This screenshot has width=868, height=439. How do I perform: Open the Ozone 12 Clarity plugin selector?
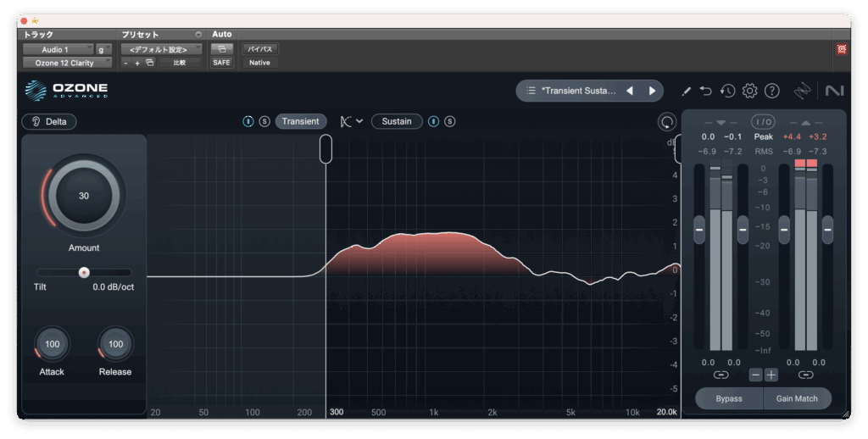click(67, 63)
